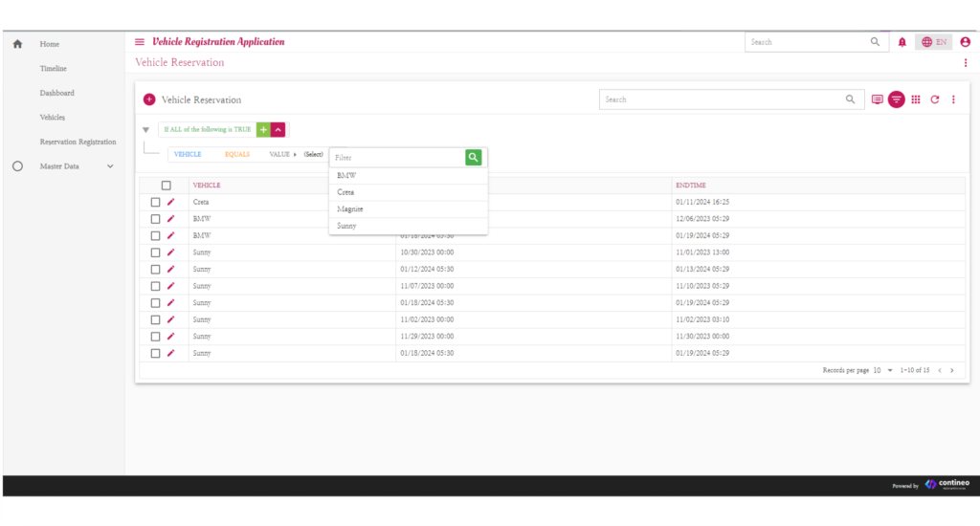Select all rows with header checkbox
This screenshot has width=980, height=526.
(167, 186)
